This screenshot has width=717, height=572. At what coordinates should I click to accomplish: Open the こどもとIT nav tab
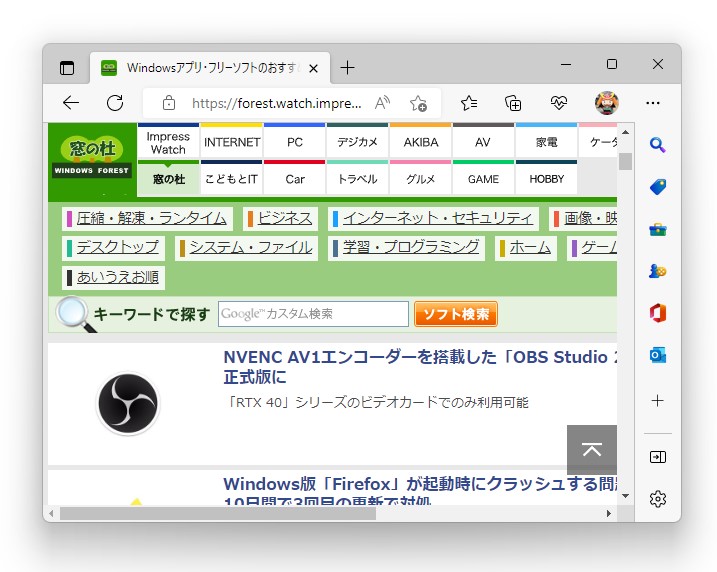(x=232, y=179)
